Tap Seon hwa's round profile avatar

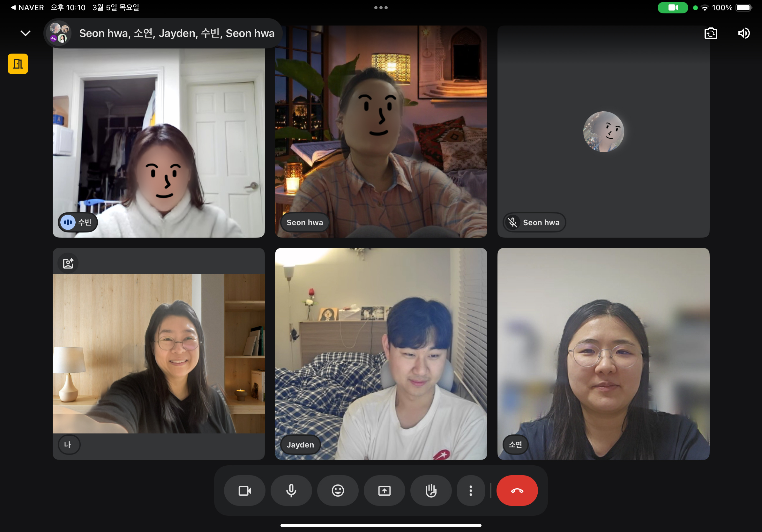coord(603,132)
